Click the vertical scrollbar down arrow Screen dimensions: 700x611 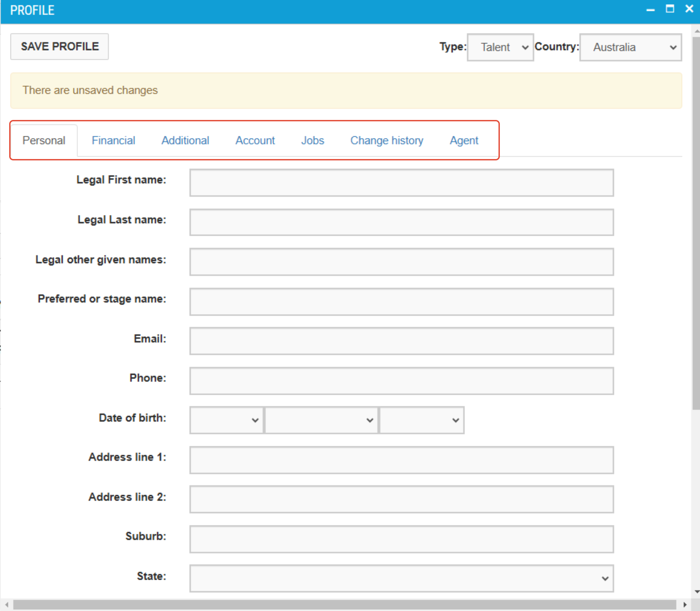[697, 592]
